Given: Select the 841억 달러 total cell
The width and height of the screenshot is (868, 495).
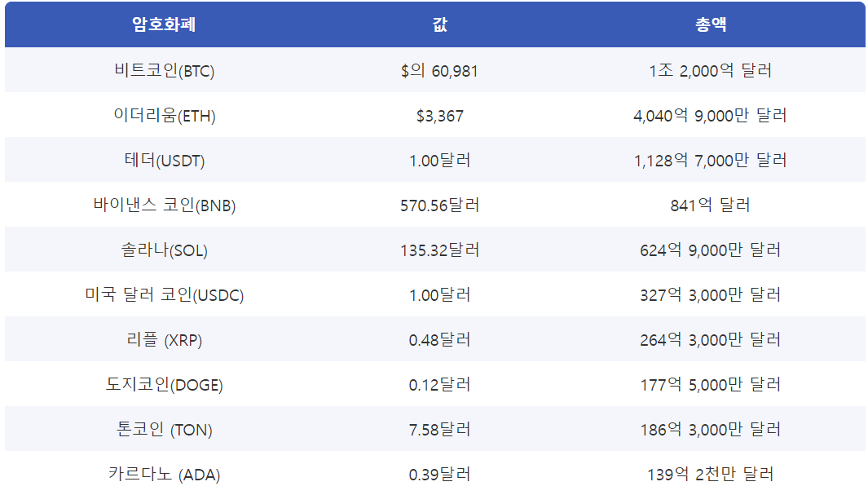Looking at the screenshot, I should click(710, 205).
